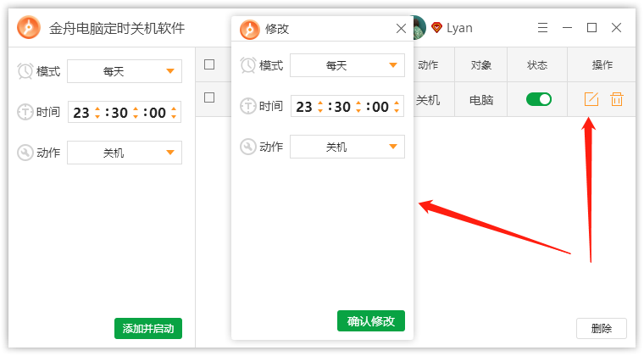Toggle the green status switch off
Image resolution: width=644 pixels, height=356 pixels.
click(x=538, y=99)
